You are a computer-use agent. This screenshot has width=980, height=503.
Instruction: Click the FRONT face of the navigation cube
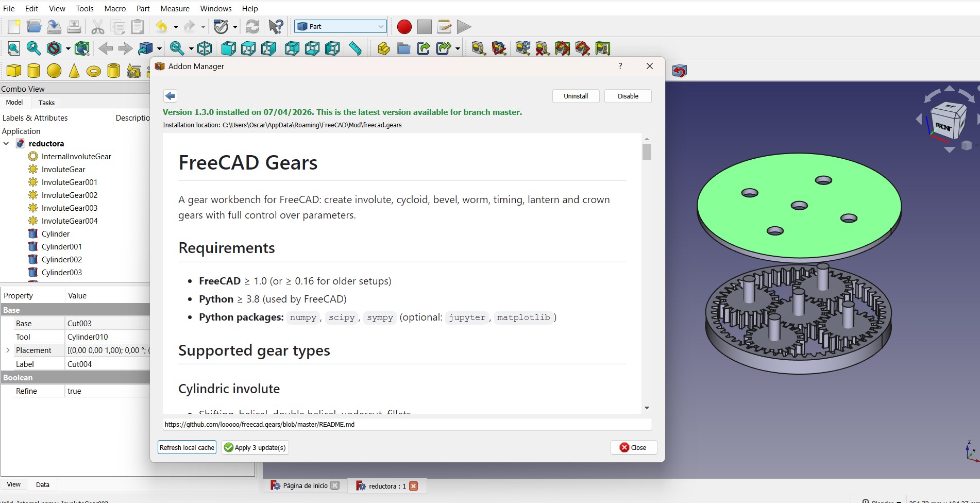tap(943, 126)
